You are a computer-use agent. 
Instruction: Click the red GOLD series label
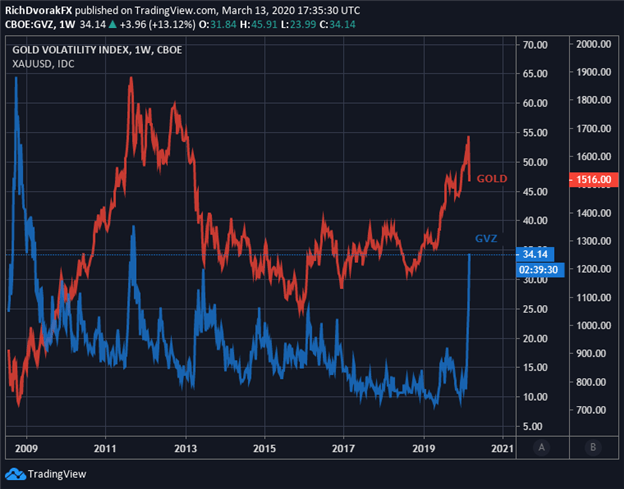(492, 179)
